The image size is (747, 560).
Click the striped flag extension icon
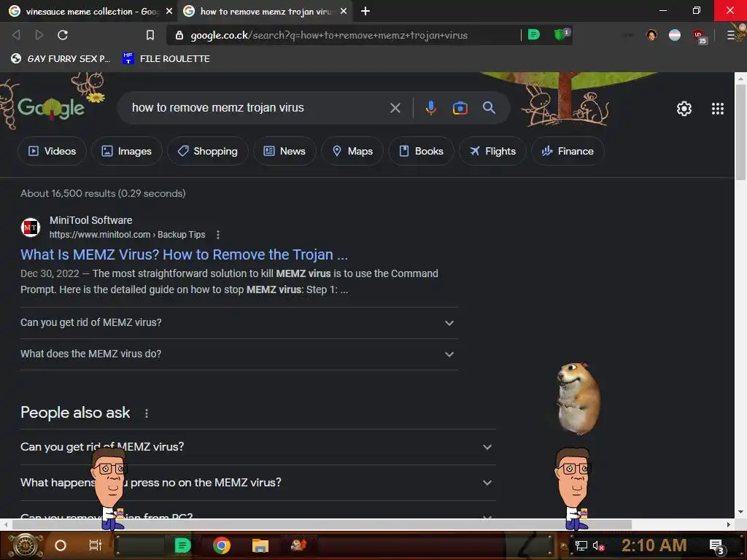click(x=675, y=35)
